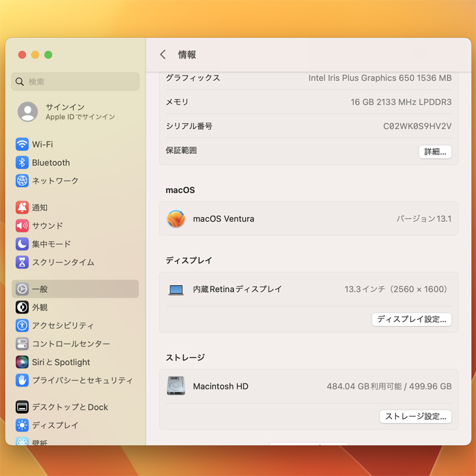Open コントロールセンター sidebar item
Image resolution: width=476 pixels, height=476 pixels.
70,344
